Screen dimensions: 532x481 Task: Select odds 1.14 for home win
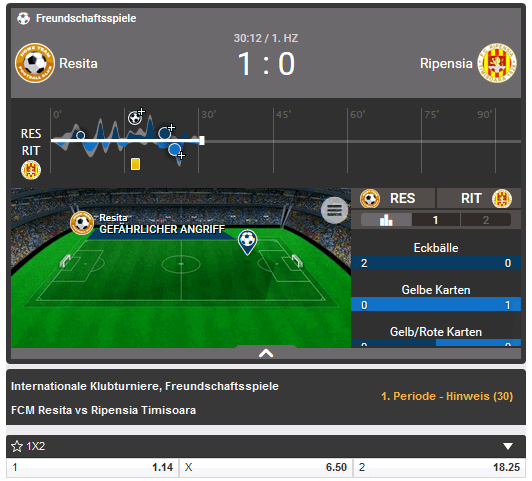pos(92,467)
